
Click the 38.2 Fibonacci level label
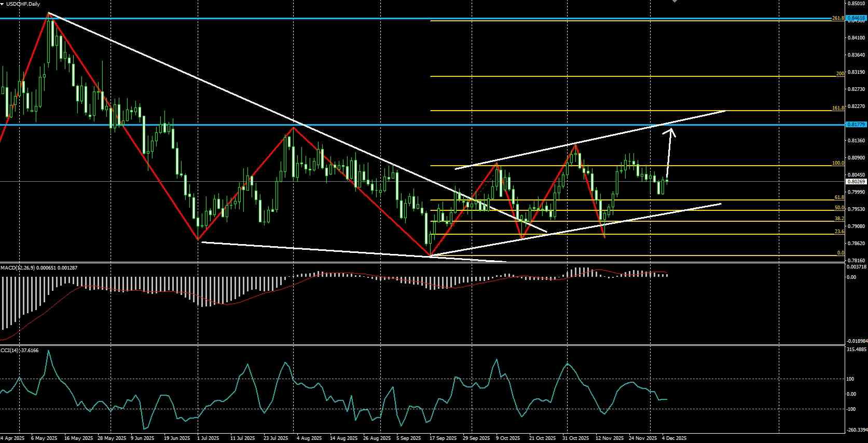click(x=839, y=219)
